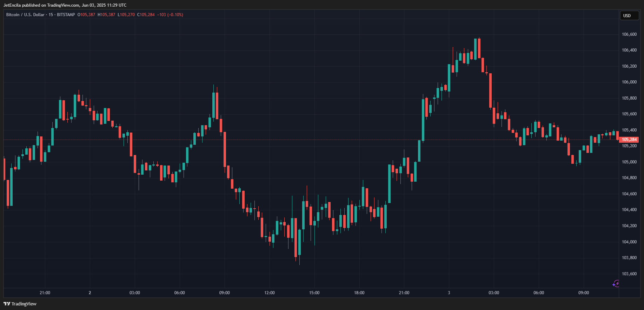Click the 15 interval in the chart legend
The height and width of the screenshot is (310, 644).
pos(51,15)
